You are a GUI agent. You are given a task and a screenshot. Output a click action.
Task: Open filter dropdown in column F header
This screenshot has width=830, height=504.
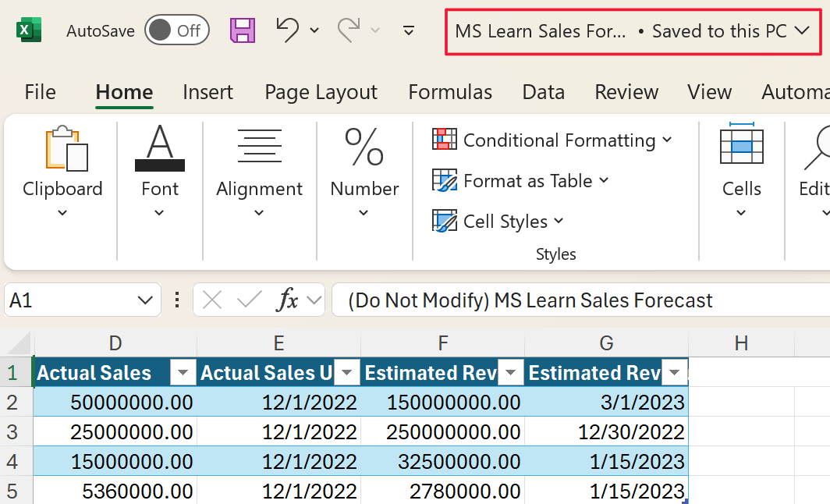[510, 373]
